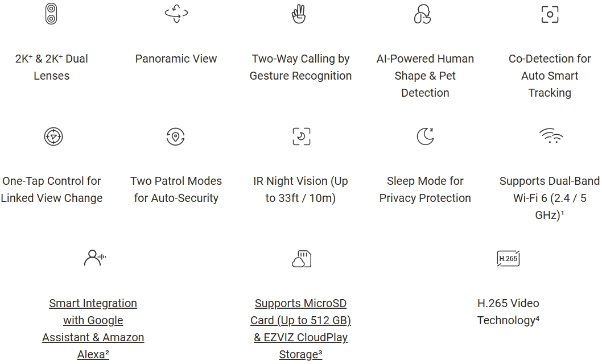The width and height of the screenshot is (602, 364).
Task: Click the "Two-Way Calling by Gesture Recognition" text
Action: 300,67
